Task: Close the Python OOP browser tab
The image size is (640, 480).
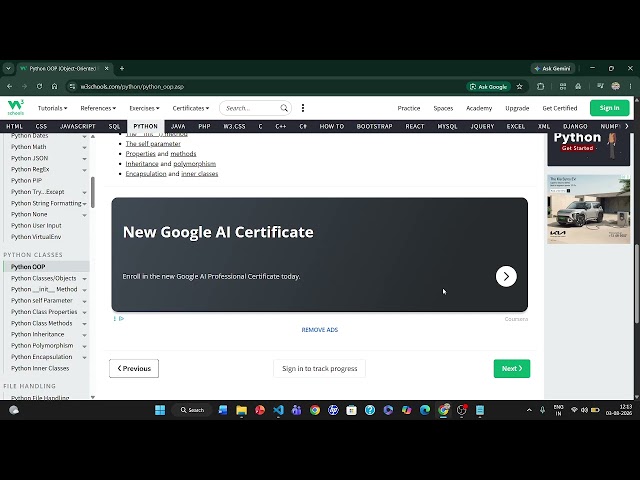Action: 107,69
